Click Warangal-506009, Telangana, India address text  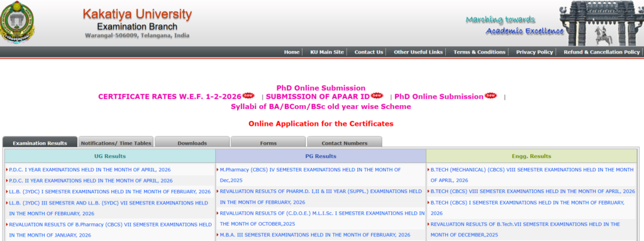click(137, 36)
